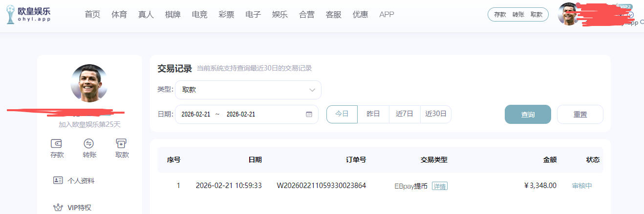
Task: Select the 近7日 date range option
Action: point(405,114)
